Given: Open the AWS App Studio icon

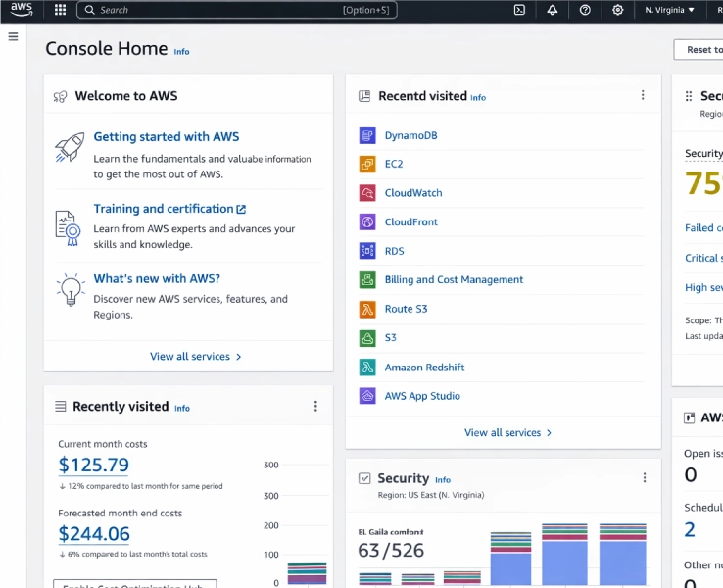Looking at the screenshot, I should [367, 396].
